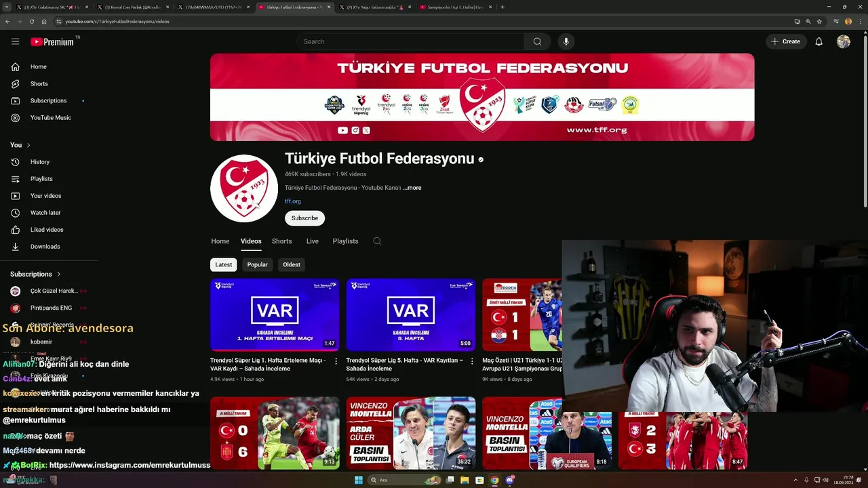Open 1. Hafta Erteleme Maçı VAR thumbnail
This screenshot has height=488, width=868.
pyautogui.click(x=275, y=314)
